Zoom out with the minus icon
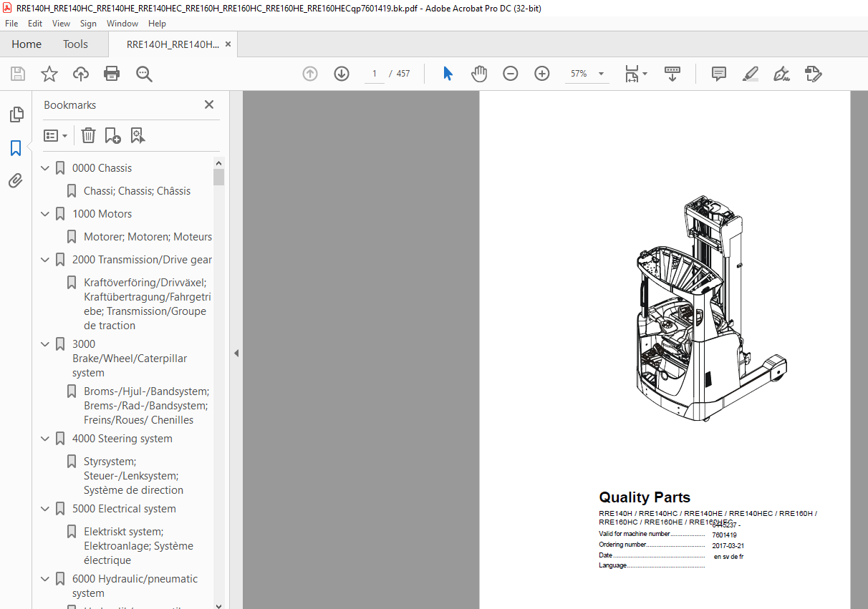Image resolution: width=868 pixels, height=609 pixels. tap(511, 74)
